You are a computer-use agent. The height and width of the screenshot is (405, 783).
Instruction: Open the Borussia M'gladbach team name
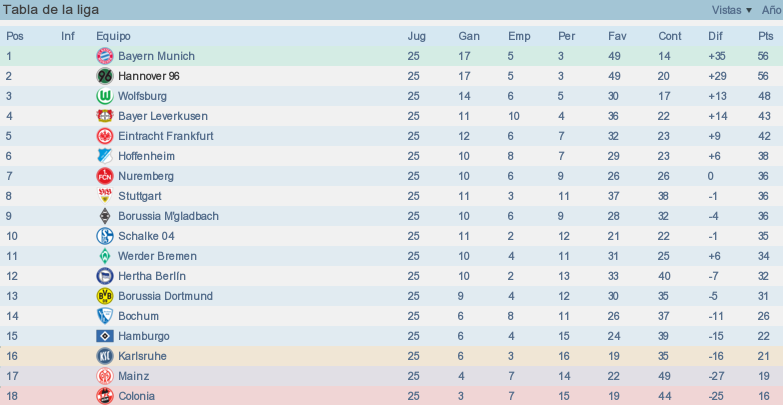pyautogui.click(x=168, y=216)
